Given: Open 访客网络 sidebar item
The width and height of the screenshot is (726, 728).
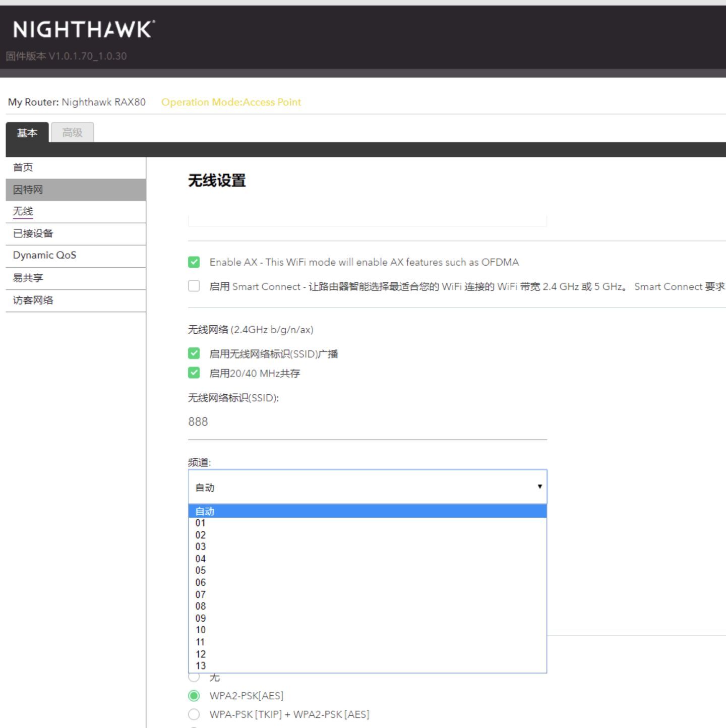Looking at the screenshot, I should [x=76, y=300].
